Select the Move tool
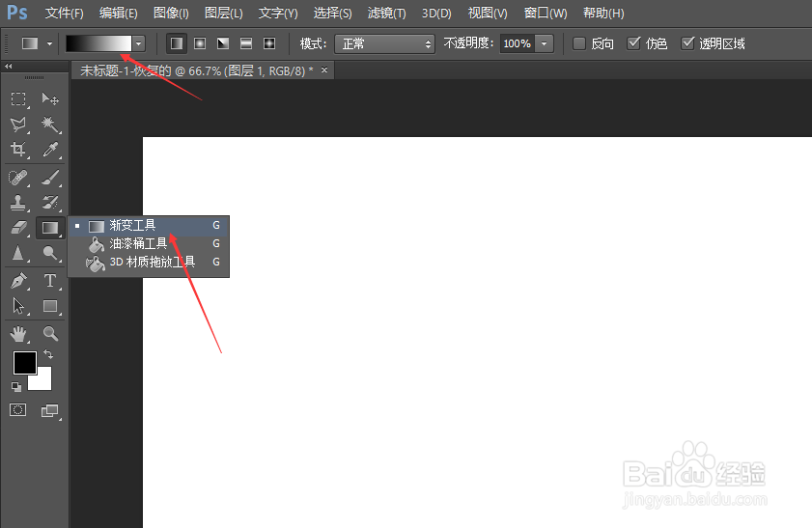Screen dimensions: 812x528 coord(50,98)
